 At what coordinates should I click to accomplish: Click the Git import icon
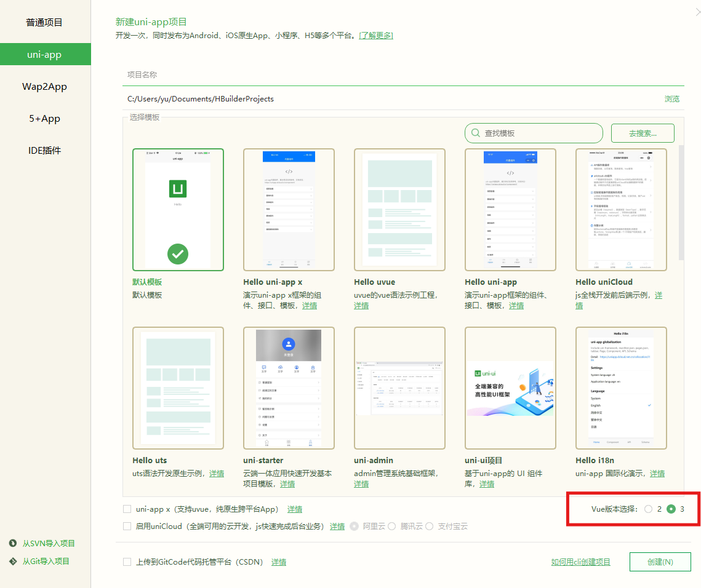click(x=13, y=561)
